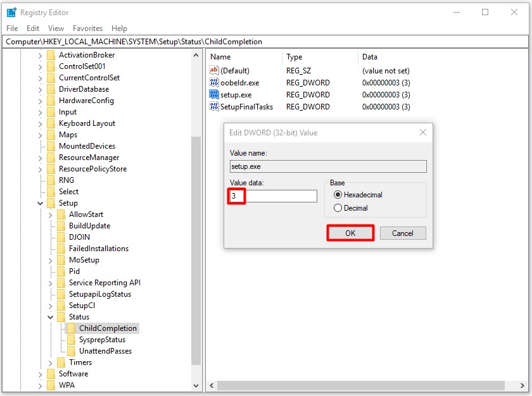Image resolution: width=532 pixels, height=396 pixels.
Task: Click the tree pane vertical scrollbar thumb
Action: [x=196, y=251]
